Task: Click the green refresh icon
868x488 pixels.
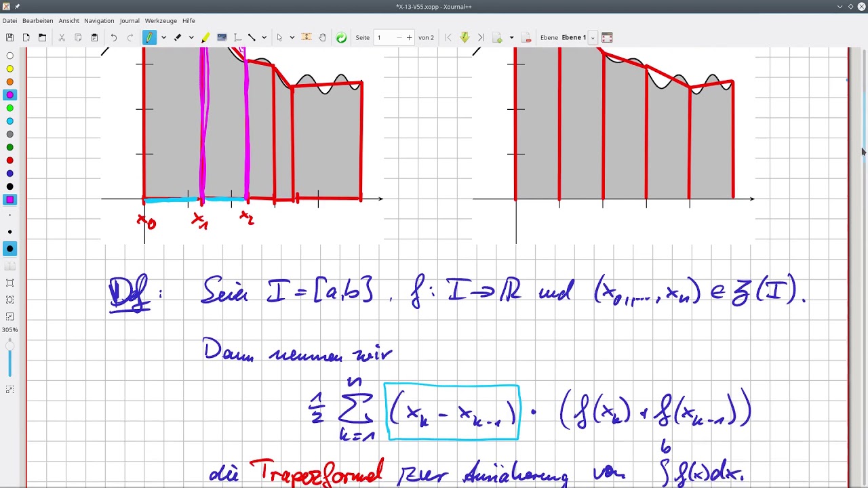Action: click(341, 38)
